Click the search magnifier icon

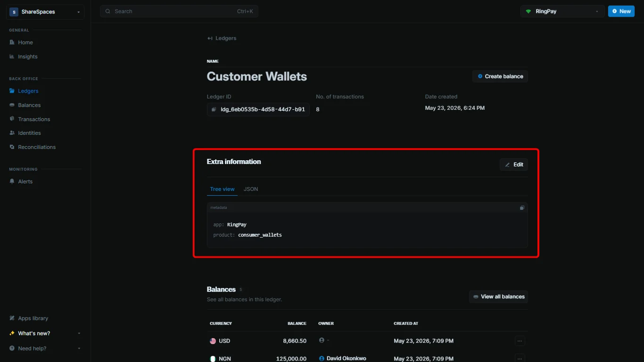[x=108, y=11]
